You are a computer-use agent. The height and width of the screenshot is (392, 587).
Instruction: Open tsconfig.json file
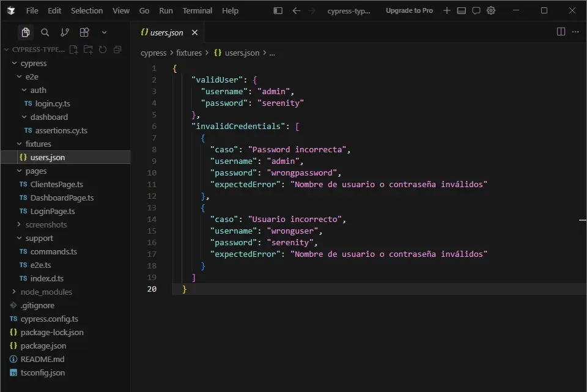pos(42,373)
